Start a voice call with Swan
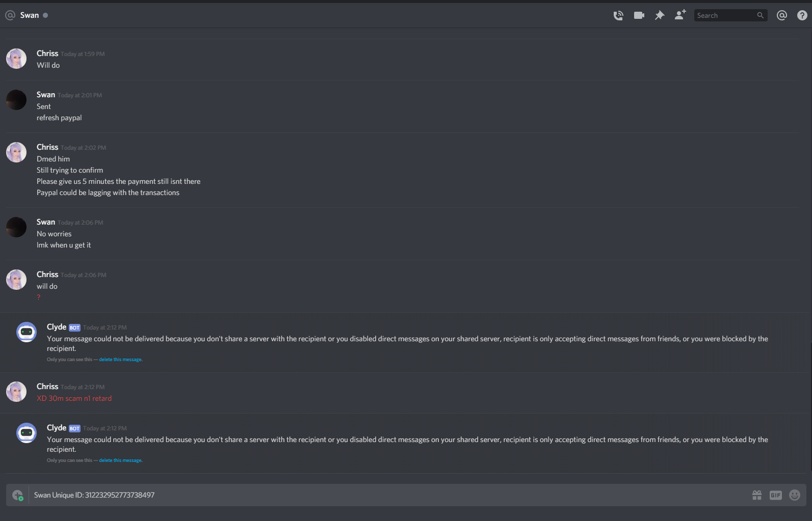This screenshot has width=812, height=521. (x=618, y=15)
